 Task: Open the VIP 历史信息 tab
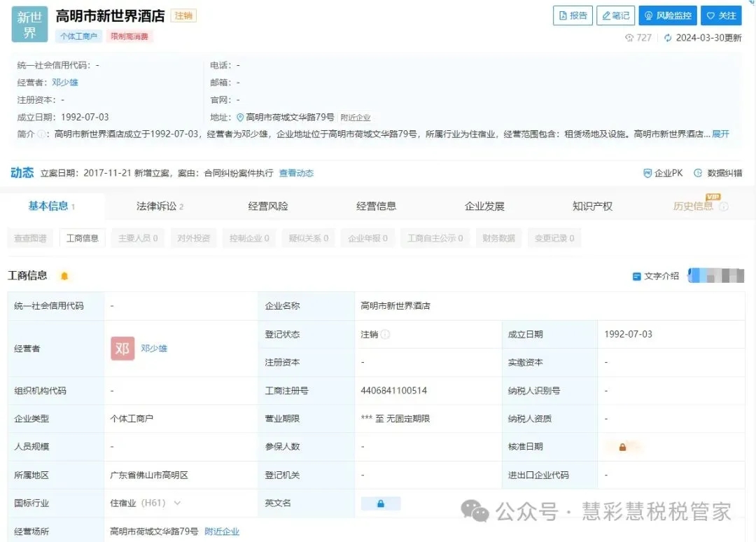tap(699, 206)
